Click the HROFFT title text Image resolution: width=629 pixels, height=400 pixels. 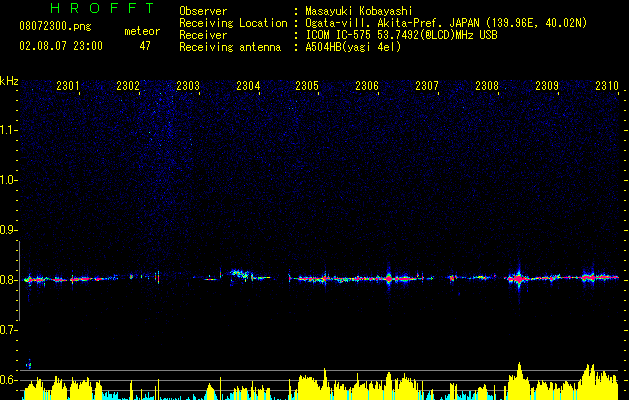102,8
